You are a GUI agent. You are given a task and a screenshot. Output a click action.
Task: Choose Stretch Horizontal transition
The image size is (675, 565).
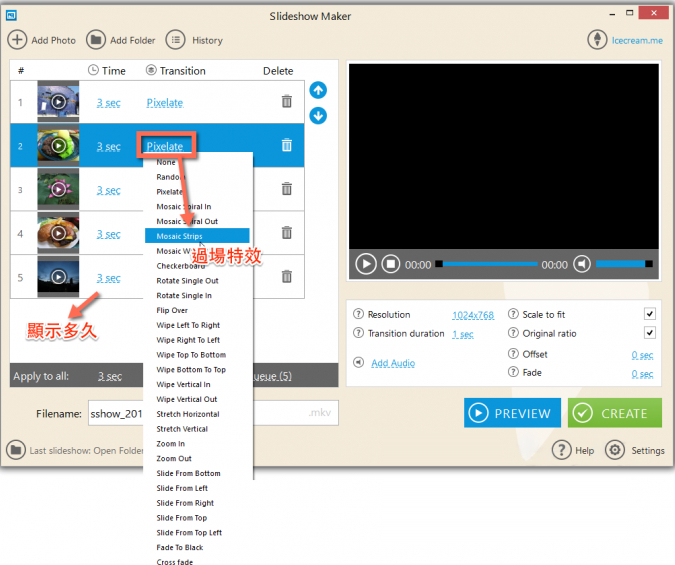click(188, 414)
